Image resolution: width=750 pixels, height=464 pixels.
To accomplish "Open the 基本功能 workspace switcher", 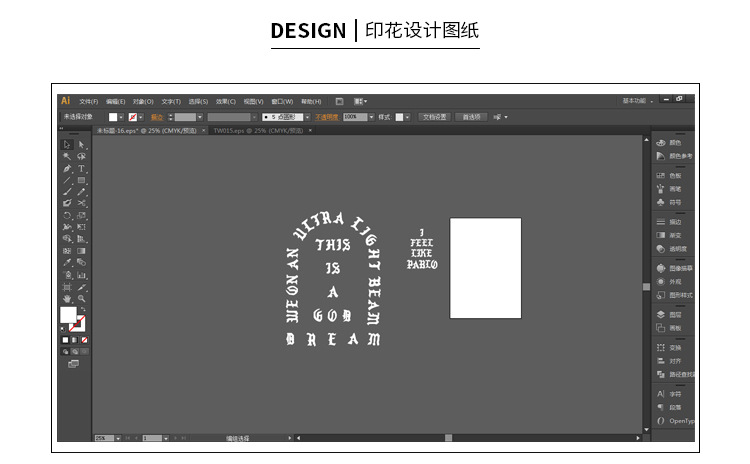I will 637,101.
